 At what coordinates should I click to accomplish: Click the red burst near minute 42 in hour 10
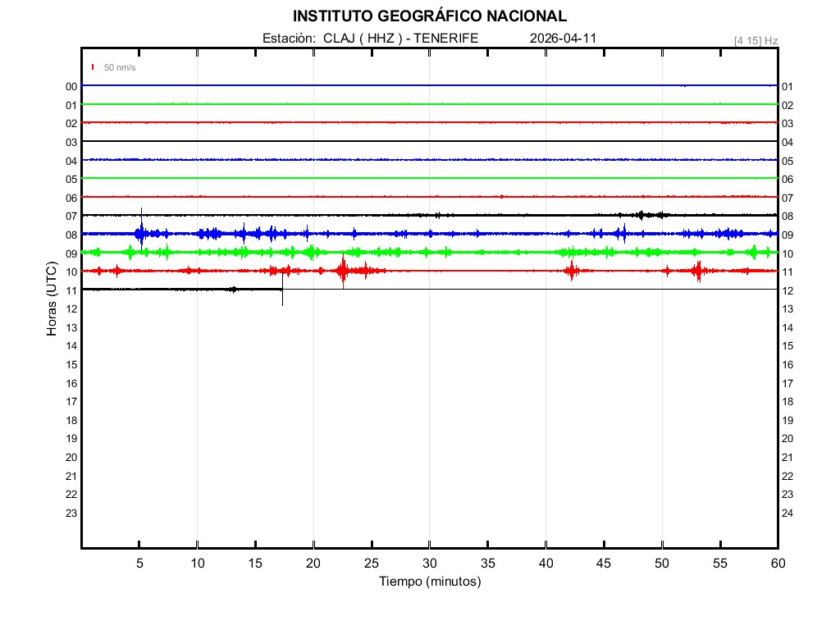pos(571,271)
